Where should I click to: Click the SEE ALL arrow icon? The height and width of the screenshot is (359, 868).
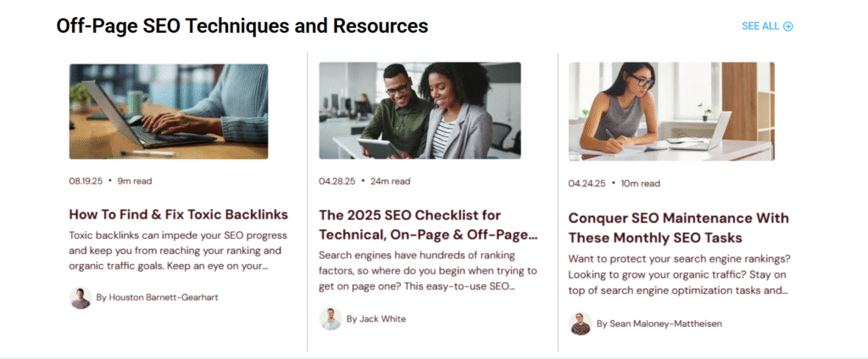pyautogui.click(x=788, y=26)
